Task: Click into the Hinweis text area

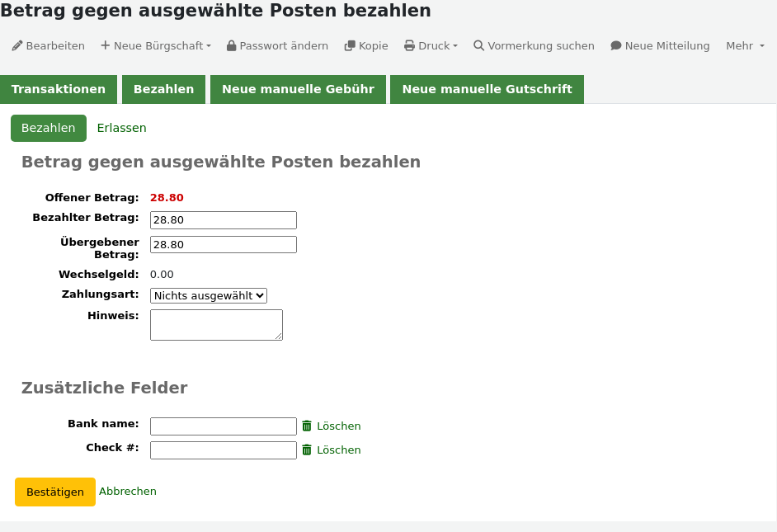Action: [217, 325]
